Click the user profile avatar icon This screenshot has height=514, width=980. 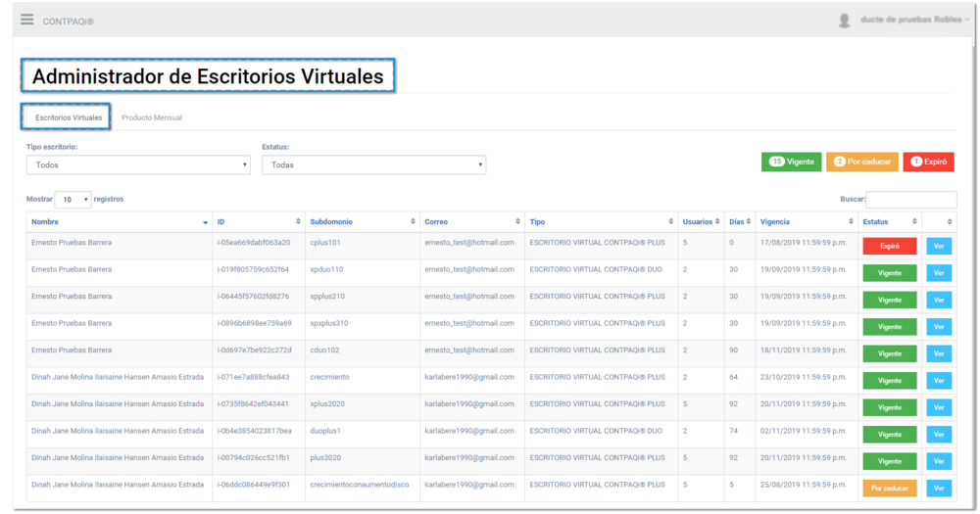click(x=844, y=21)
